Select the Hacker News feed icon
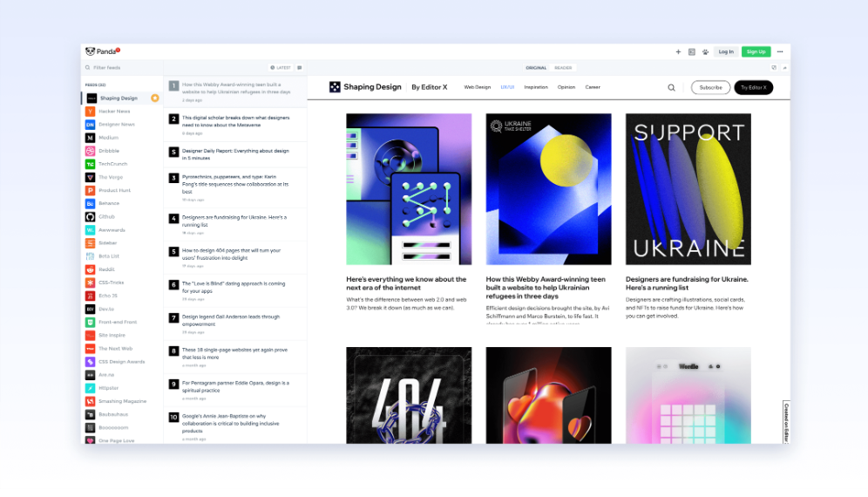868x497 pixels. 91,112
